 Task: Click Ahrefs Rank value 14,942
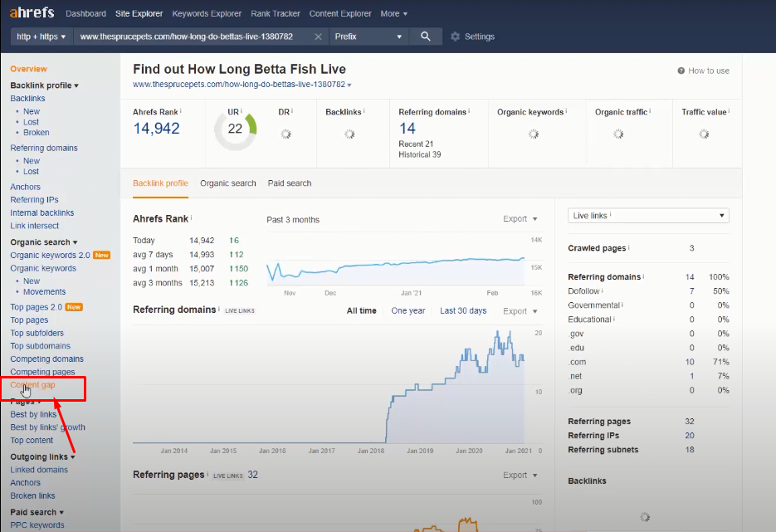click(x=156, y=129)
